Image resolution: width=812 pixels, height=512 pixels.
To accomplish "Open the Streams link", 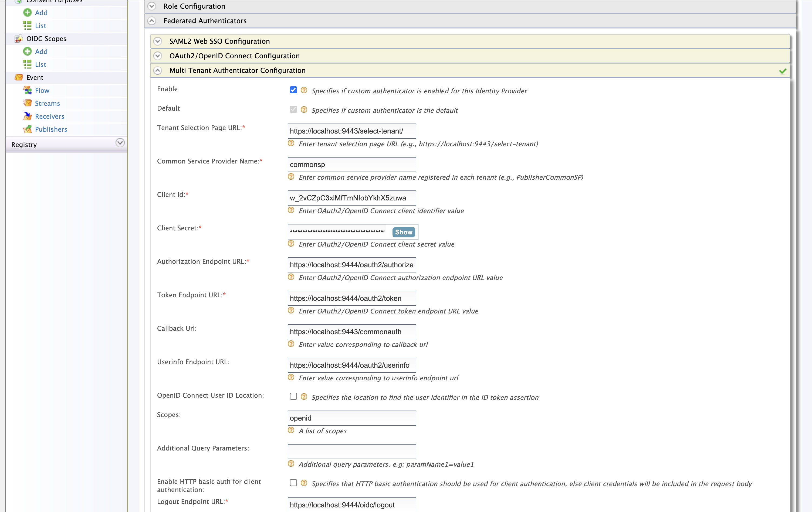I will (48, 103).
